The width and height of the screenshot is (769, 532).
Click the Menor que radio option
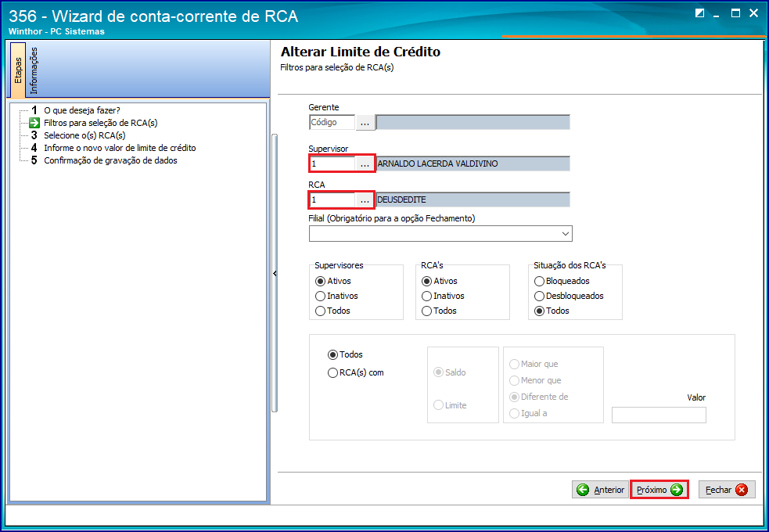coord(535,380)
